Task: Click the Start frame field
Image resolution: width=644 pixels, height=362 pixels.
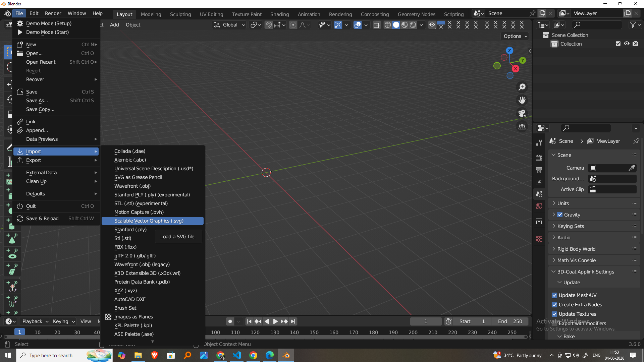Action: [472, 321]
